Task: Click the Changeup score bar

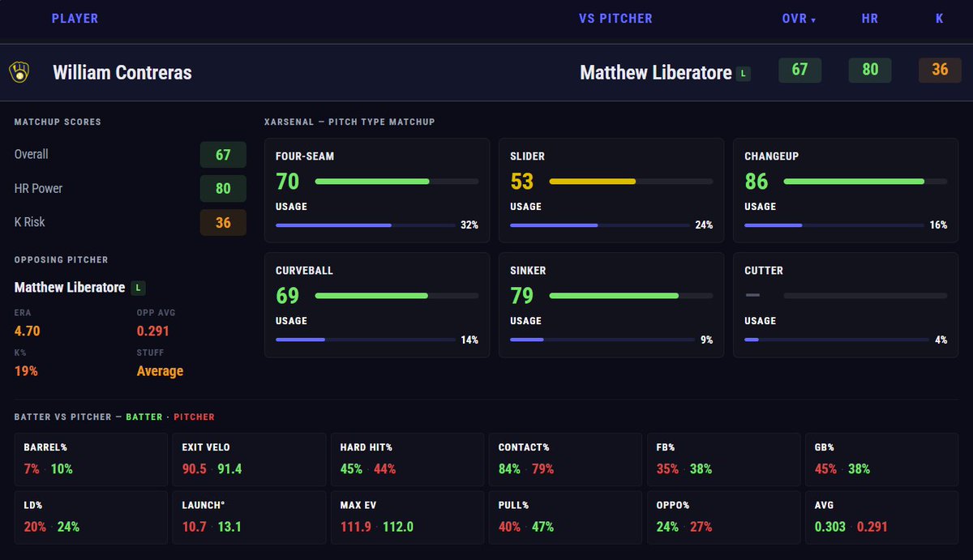Action: [x=865, y=182]
